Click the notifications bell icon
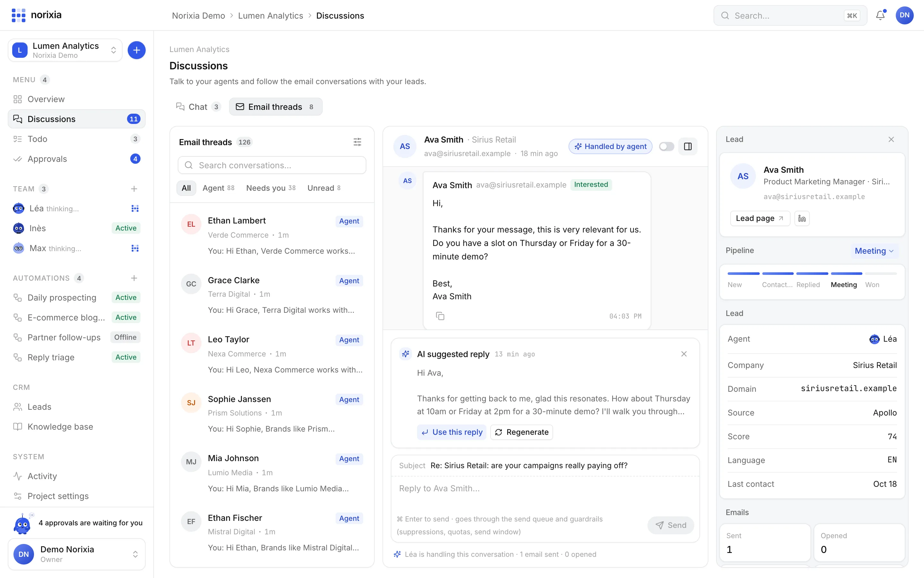The width and height of the screenshot is (924, 578). (x=880, y=15)
